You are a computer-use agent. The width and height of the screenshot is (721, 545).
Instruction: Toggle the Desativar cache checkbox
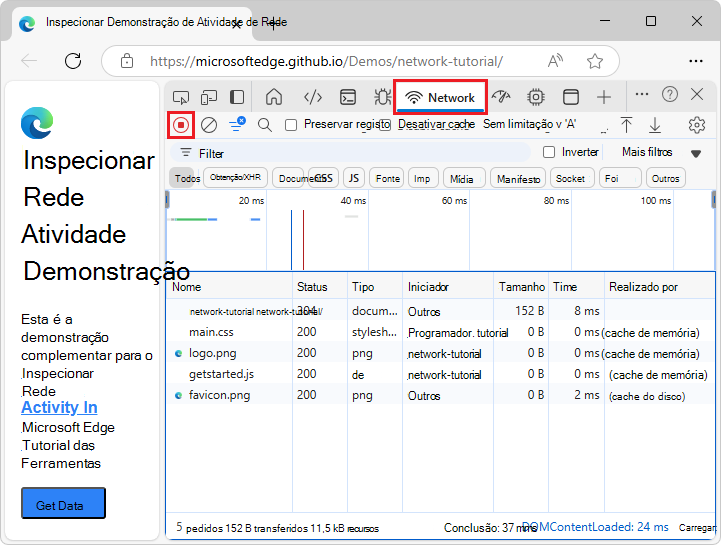(386, 125)
